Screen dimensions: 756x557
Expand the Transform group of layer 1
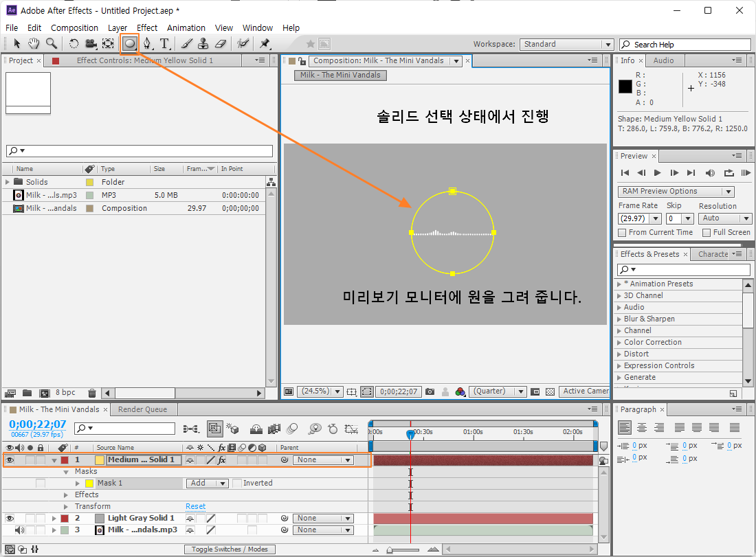pyautogui.click(x=66, y=506)
